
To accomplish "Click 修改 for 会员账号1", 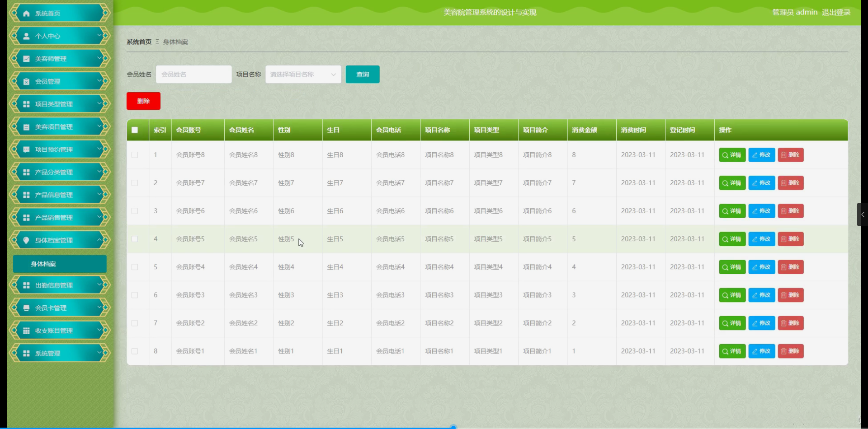I will pyautogui.click(x=762, y=351).
